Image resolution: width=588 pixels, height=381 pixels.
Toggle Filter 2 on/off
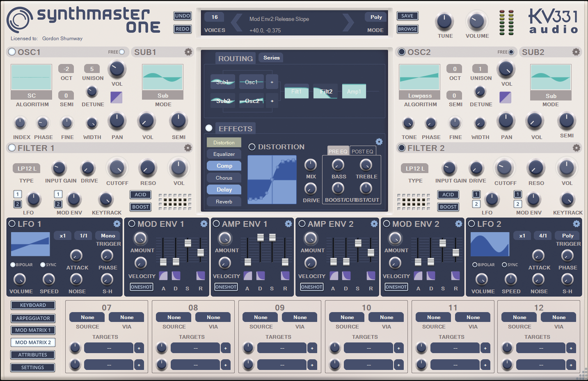click(402, 148)
